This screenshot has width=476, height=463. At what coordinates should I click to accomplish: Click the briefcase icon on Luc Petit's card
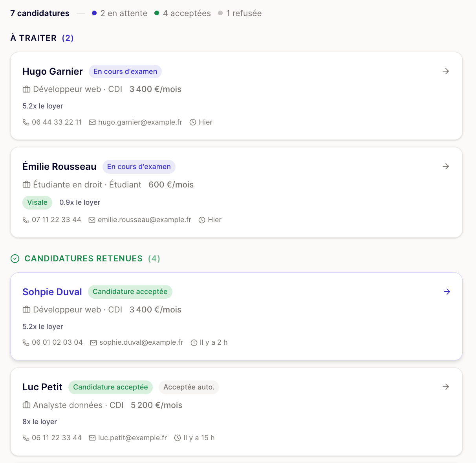[26, 405]
